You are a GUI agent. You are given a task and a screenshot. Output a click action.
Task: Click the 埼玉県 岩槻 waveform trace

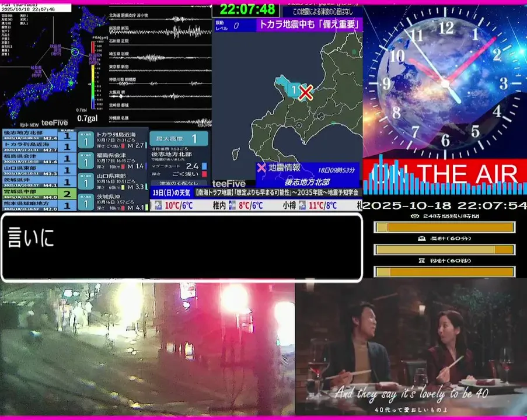(x=160, y=58)
